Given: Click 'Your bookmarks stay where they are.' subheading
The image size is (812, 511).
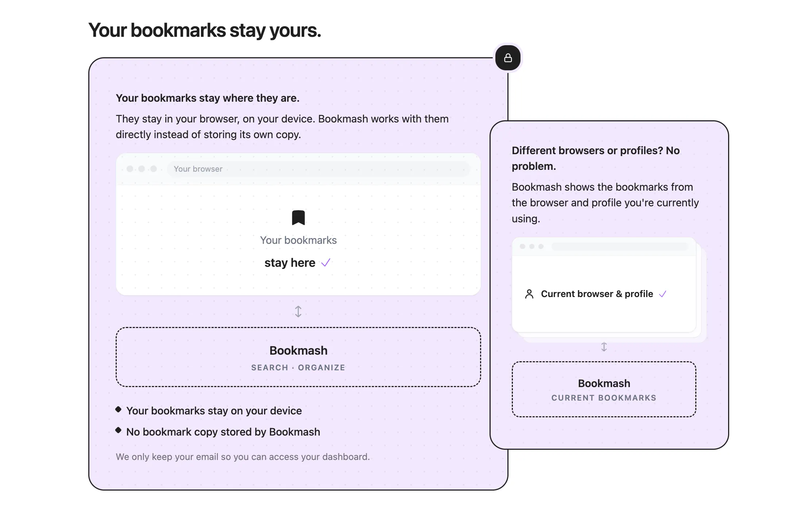Looking at the screenshot, I should pos(208,98).
